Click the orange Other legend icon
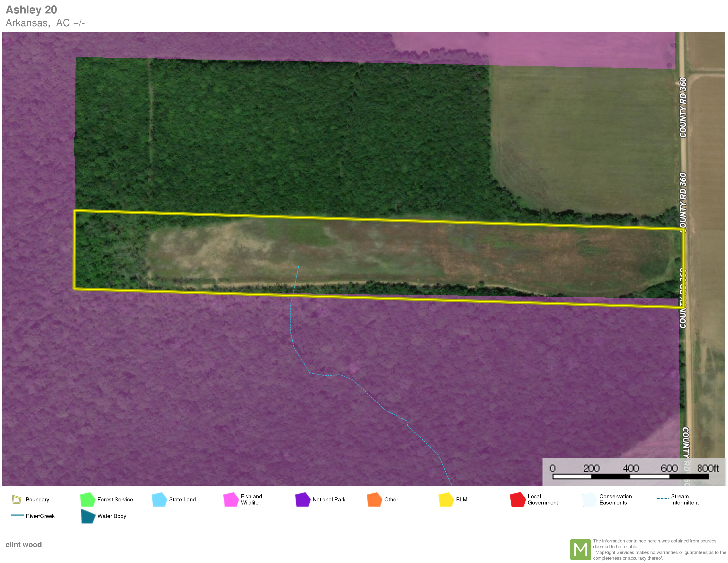The width and height of the screenshot is (728, 563). click(374, 499)
